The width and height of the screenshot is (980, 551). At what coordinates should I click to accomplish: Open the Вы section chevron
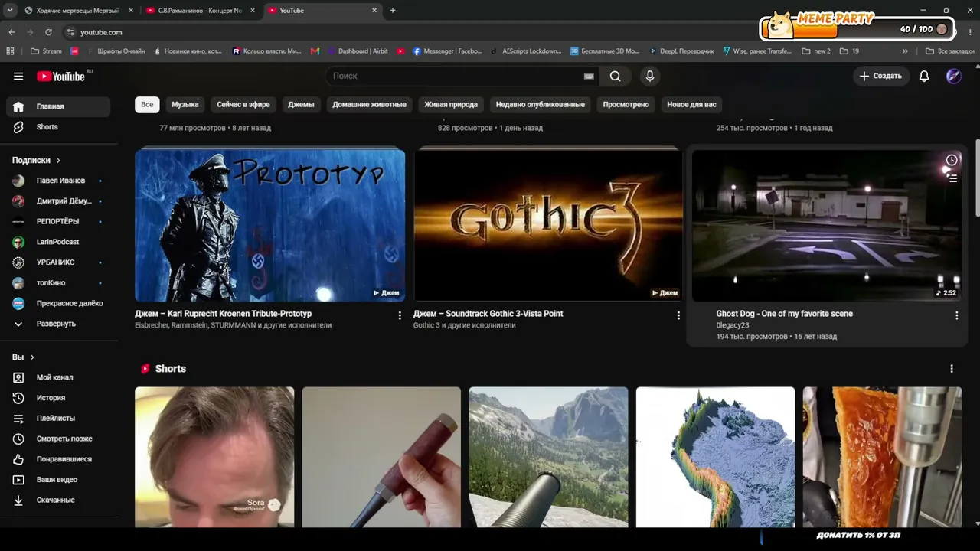(32, 357)
